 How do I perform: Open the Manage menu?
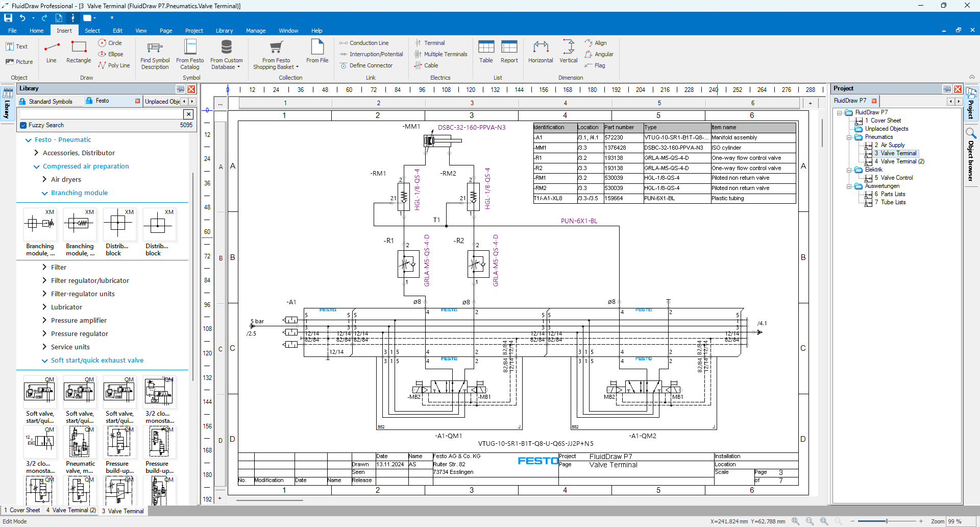pos(256,31)
